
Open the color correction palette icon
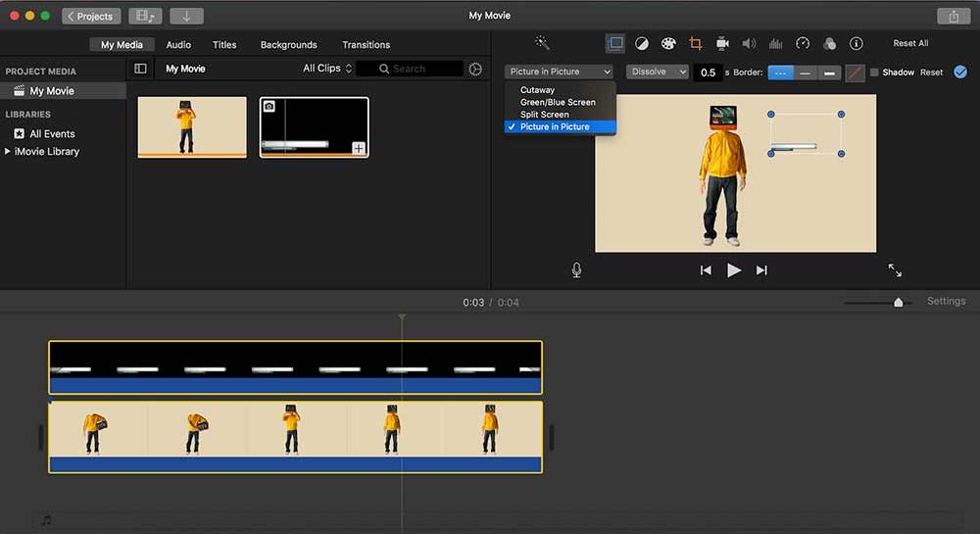[x=668, y=43]
